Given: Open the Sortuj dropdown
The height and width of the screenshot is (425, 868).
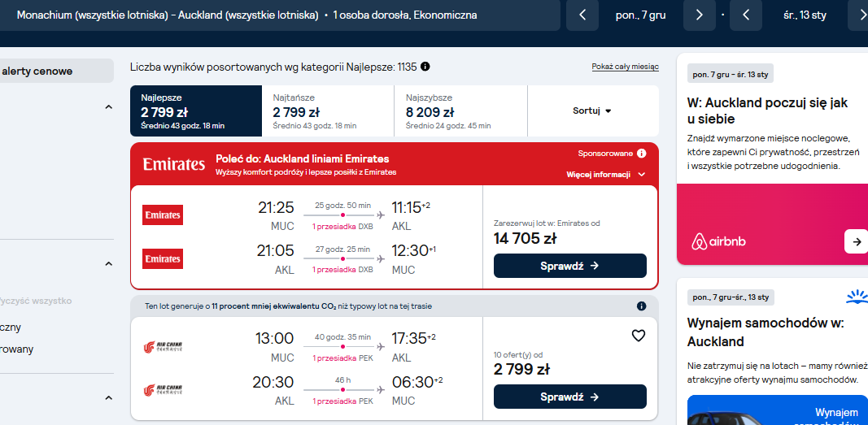Looking at the screenshot, I should click(593, 111).
